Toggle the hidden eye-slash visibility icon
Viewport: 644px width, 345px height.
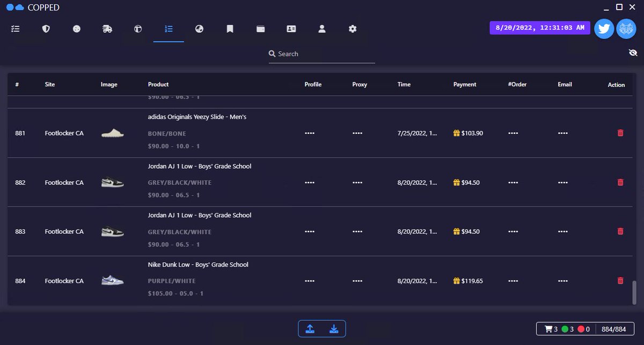coord(633,52)
